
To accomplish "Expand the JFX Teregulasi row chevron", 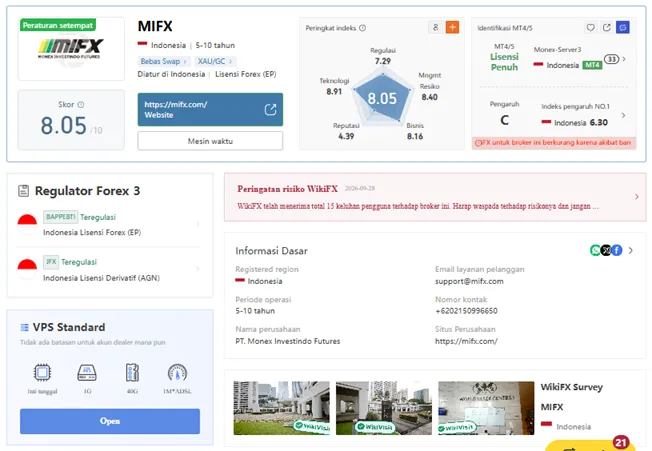I will pos(198,269).
